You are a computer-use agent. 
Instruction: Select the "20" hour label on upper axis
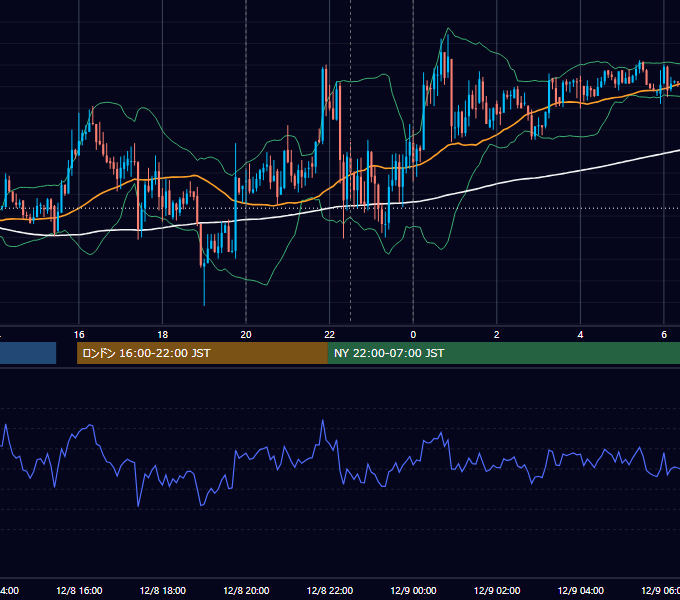tap(246, 335)
